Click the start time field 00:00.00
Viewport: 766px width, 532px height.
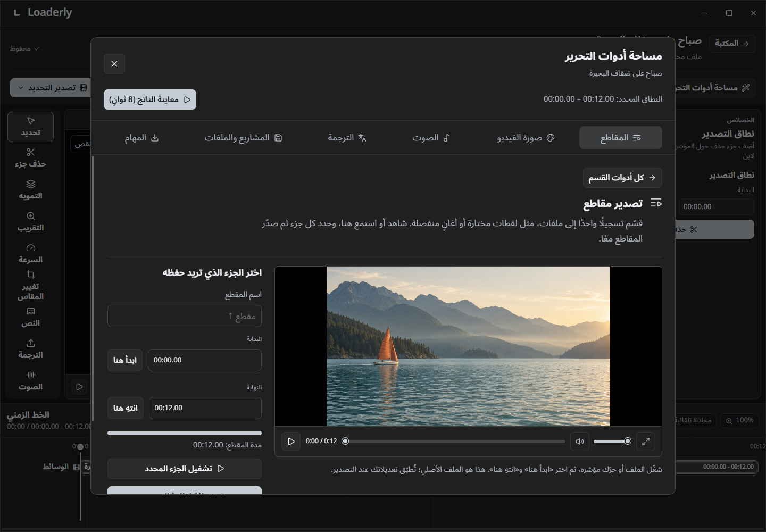tap(205, 360)
